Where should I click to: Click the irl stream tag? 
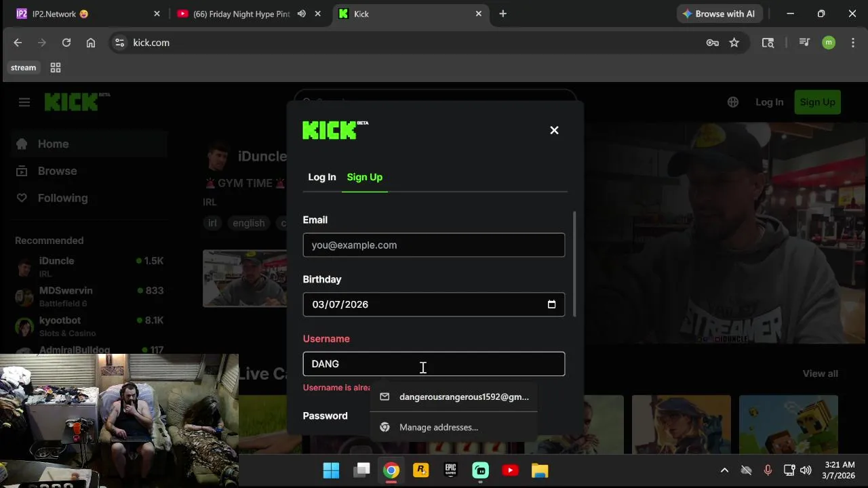point(213,223)
